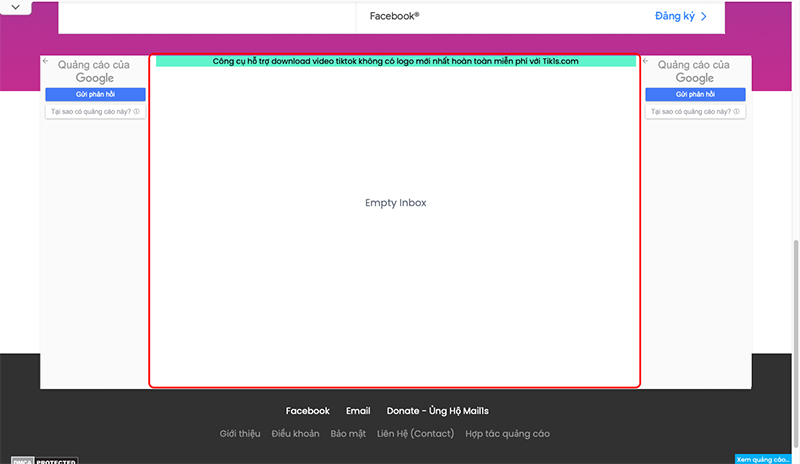Open the Điều khoản page
This screenshot has height=464, width=800.
click(x=295, y=433)
